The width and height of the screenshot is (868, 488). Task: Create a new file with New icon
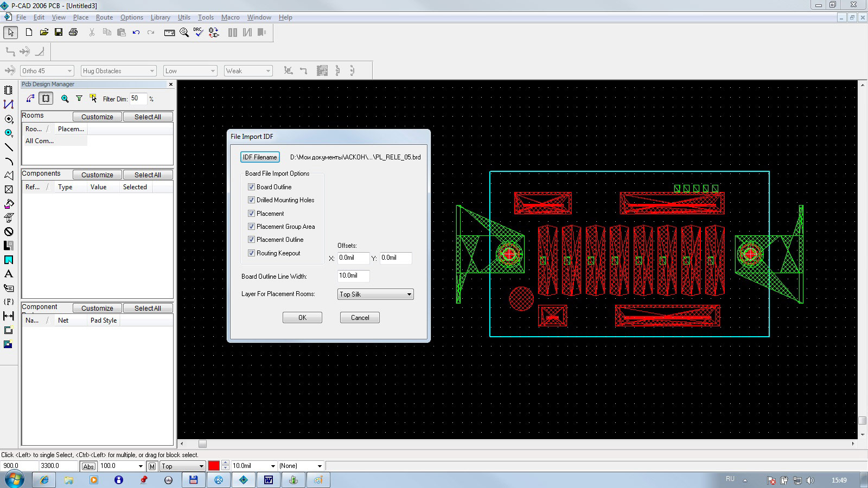tap(29, 33)
